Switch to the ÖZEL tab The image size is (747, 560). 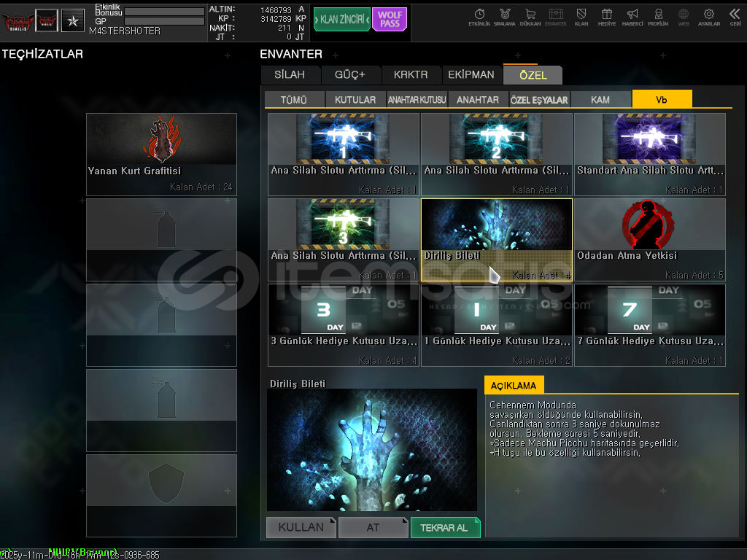pos(533,75)
